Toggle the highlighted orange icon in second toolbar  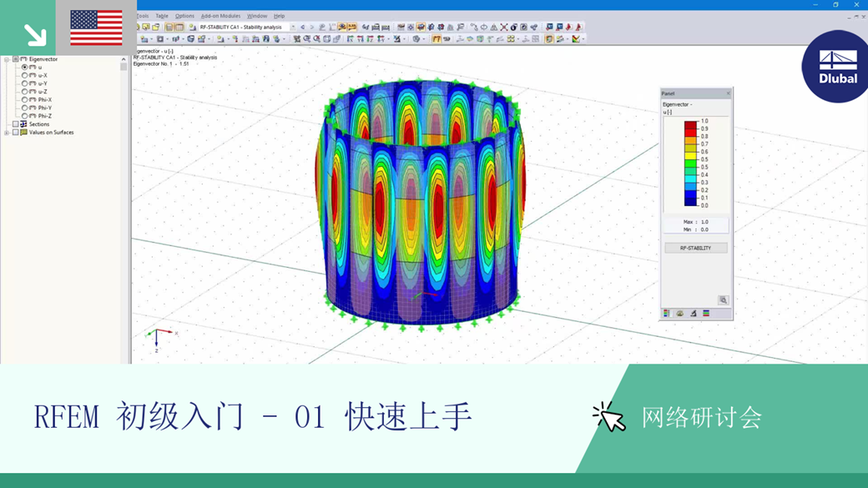(x=437, y=38)
